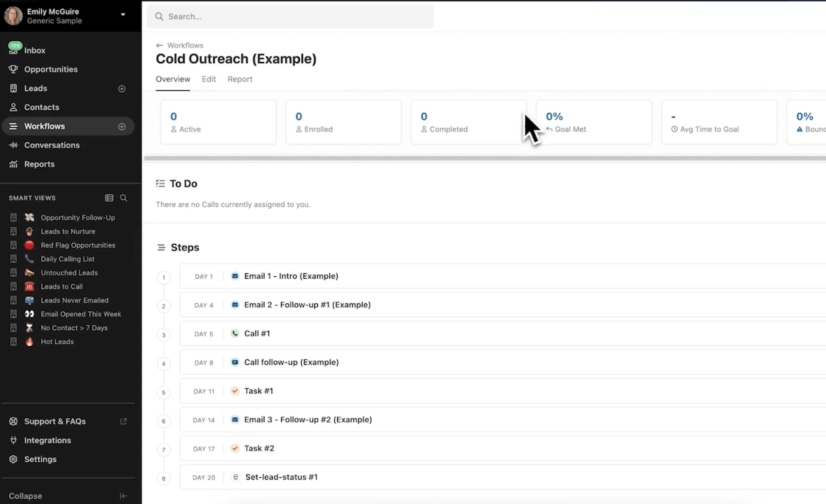Viewport: 826px width, 504px height.
Task: Open step Email 1 - Intro (Example)
Action: 503,276
